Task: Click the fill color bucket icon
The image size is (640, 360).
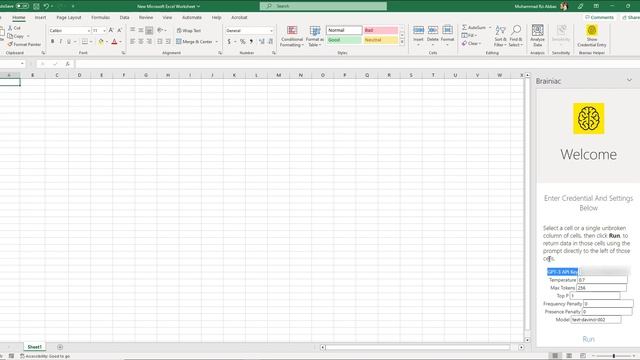Action: pos(101,42)
